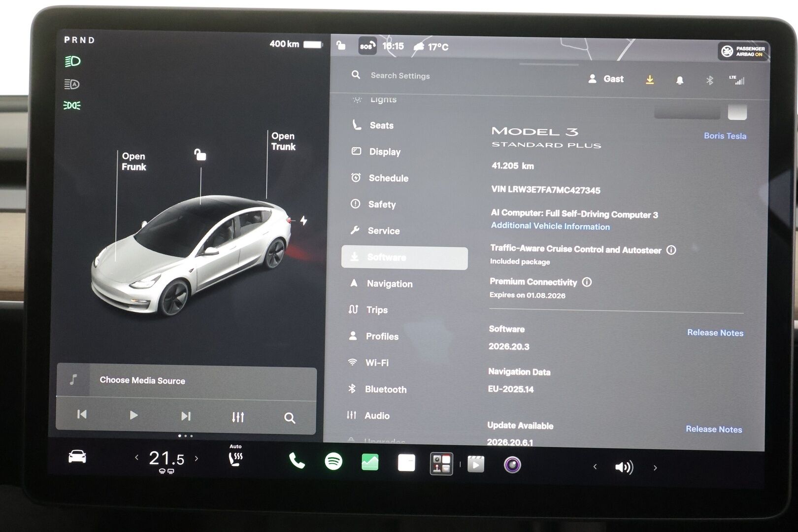The image size is (798, 532).
Task: Raise volume with the right chevron
Action: (655, 468)
